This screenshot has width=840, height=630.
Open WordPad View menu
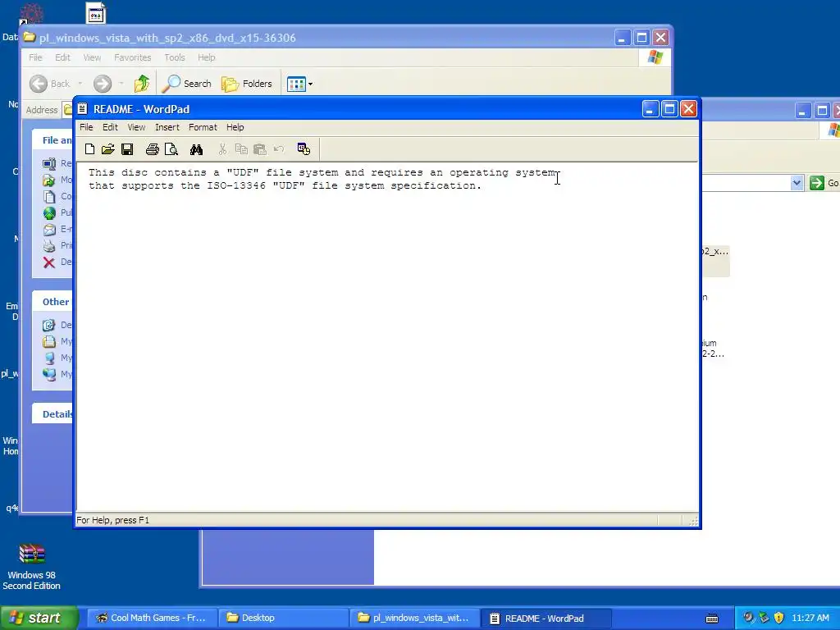click(x=136, y=127)
